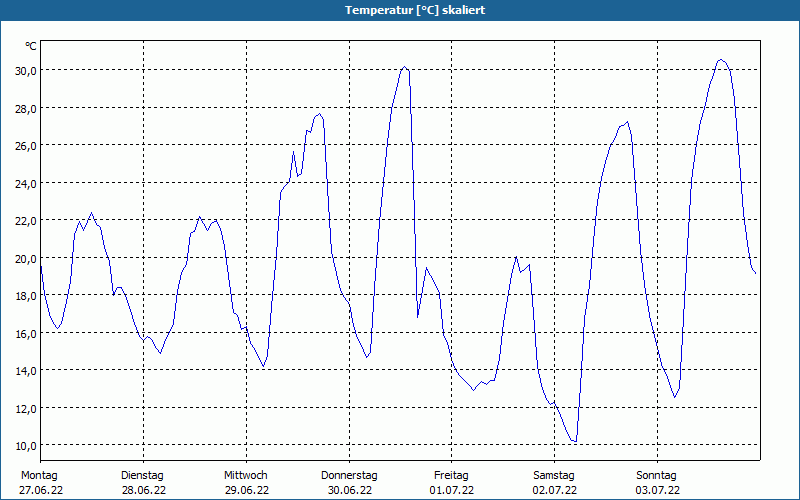The width and height of the screenshot is (800, 500).
Task: Click the Freitag day label
Action: [452, 476]
